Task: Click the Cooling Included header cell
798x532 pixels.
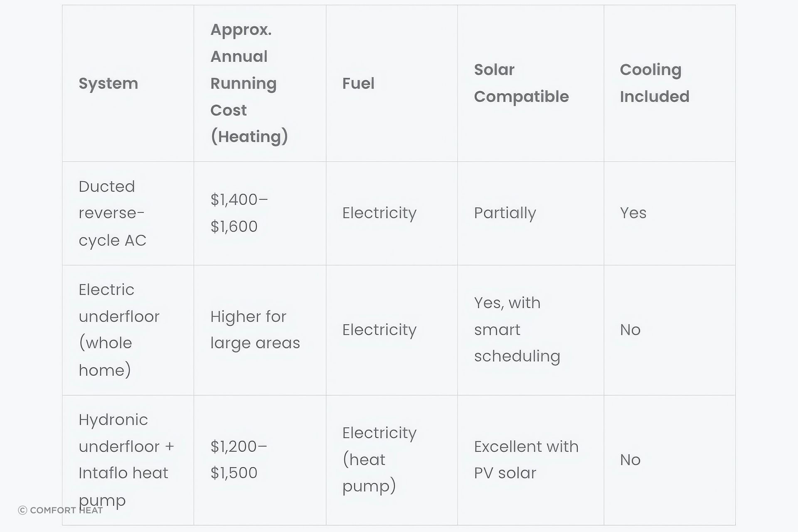Action: (x=670, y=83)
